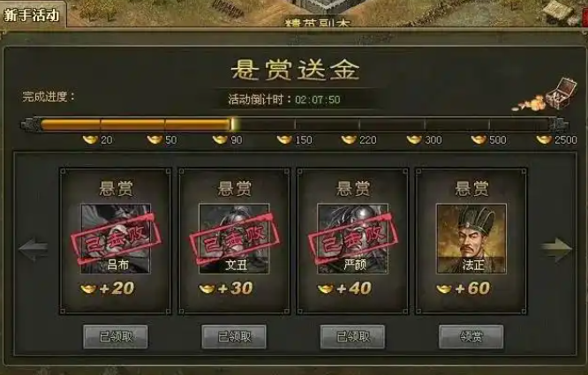The image size is (588, 375).
Task: Select the defeated 文丑 bounty portrait
Action: (x=234, y=238)
